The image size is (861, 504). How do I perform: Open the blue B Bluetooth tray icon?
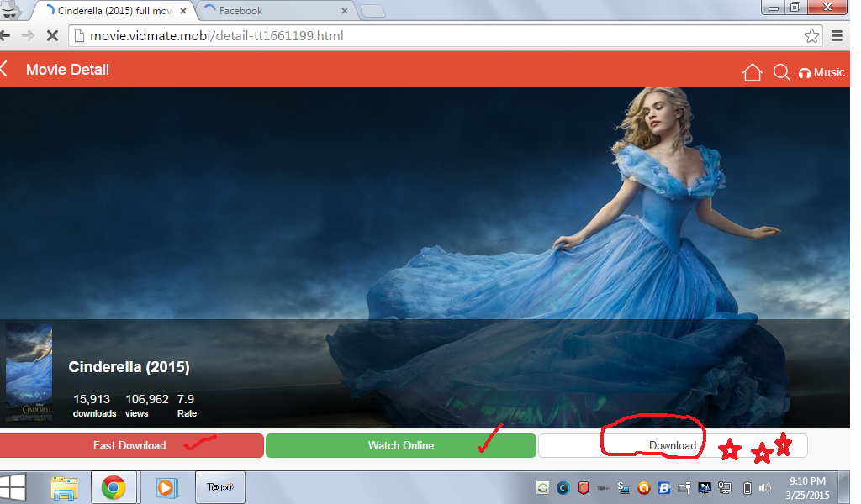click(664, 487)
